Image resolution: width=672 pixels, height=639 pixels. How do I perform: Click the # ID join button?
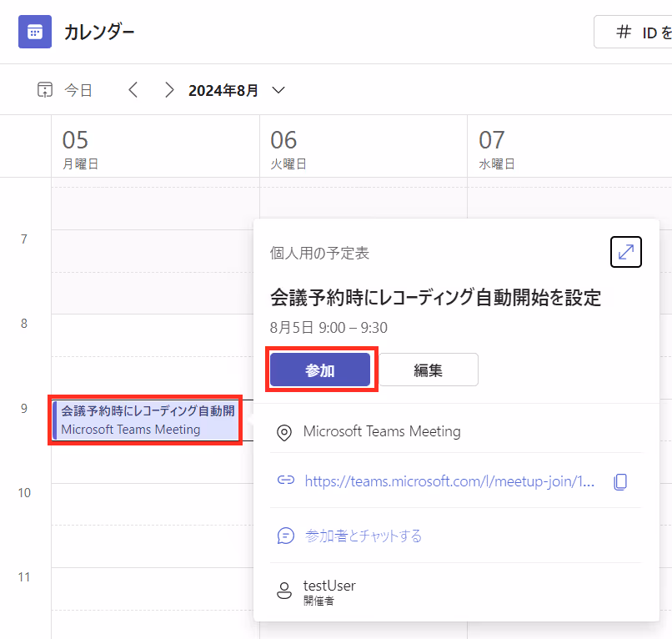[x=633, y=32]
